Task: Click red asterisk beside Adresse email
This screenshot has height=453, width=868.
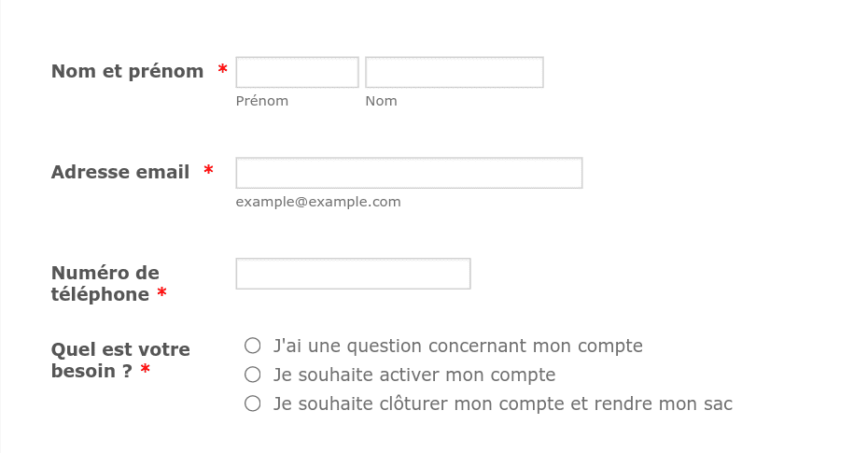Action: coord(208,171)
